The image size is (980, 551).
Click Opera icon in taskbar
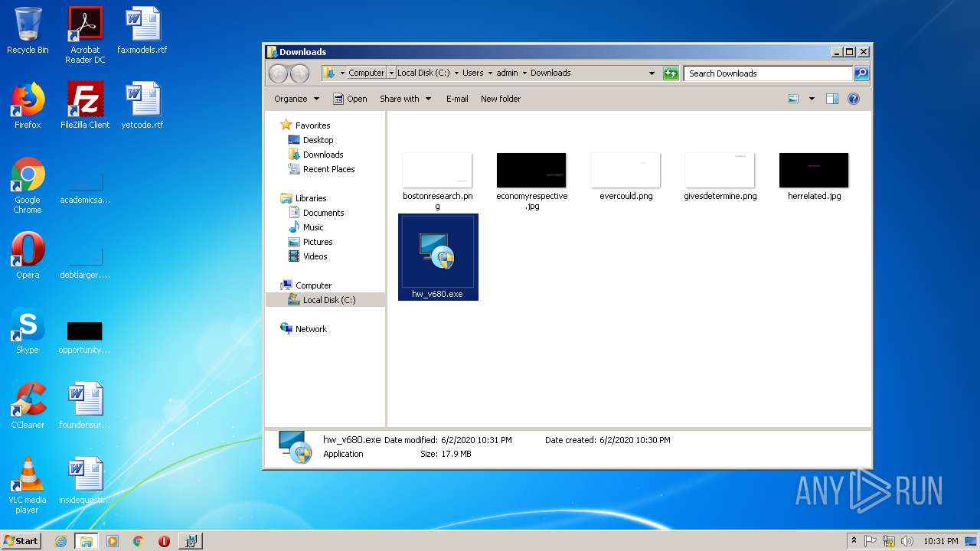click(164, 541)
